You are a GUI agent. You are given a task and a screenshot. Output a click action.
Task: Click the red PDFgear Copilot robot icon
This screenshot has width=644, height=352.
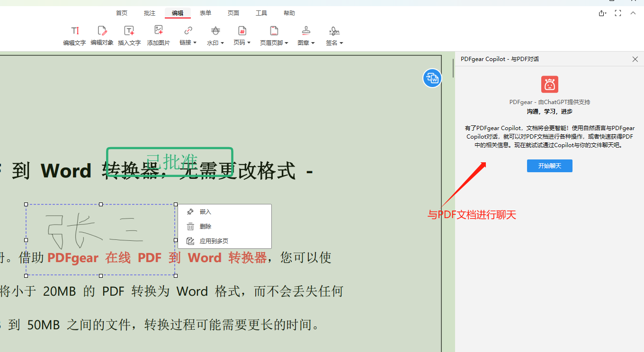click(550, 85)
